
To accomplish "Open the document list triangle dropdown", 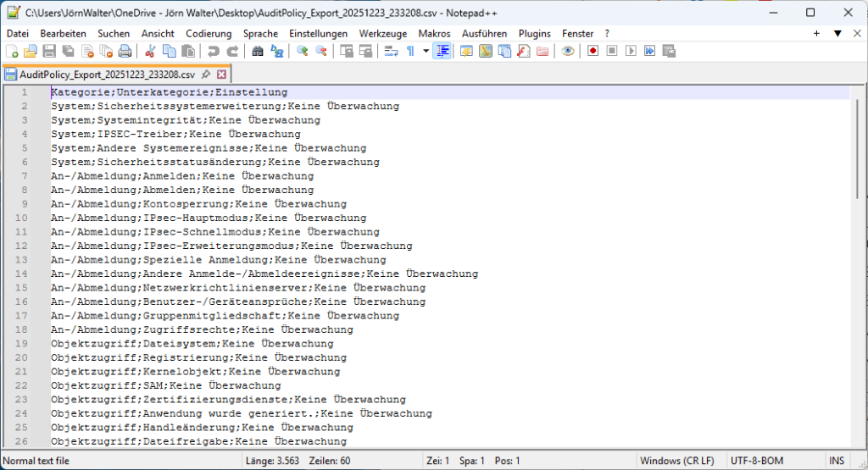I will pyautogui.click(x=837, y=33).
